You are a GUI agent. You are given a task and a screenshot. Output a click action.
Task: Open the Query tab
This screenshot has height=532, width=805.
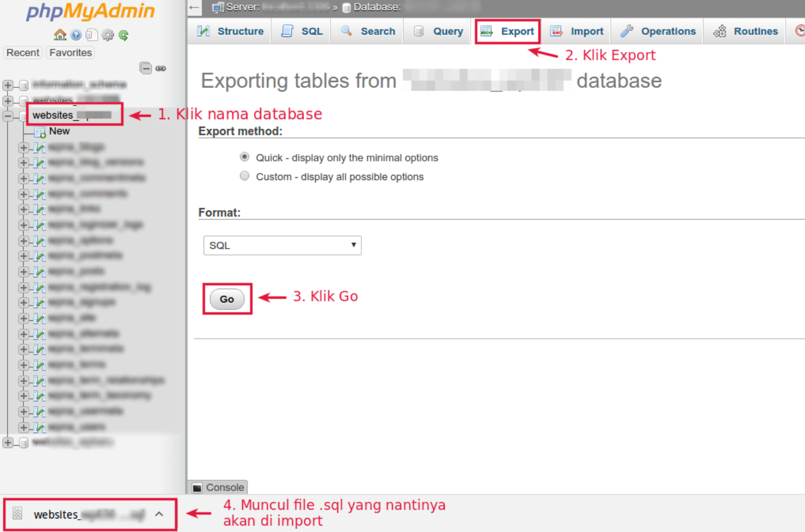coord(438,31)
